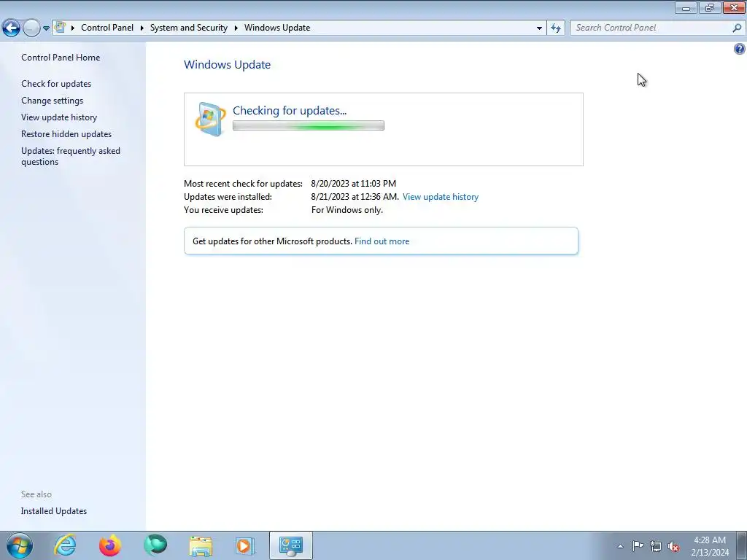
Task: Open Restore hidden updates link
Action: pos(66,134)
